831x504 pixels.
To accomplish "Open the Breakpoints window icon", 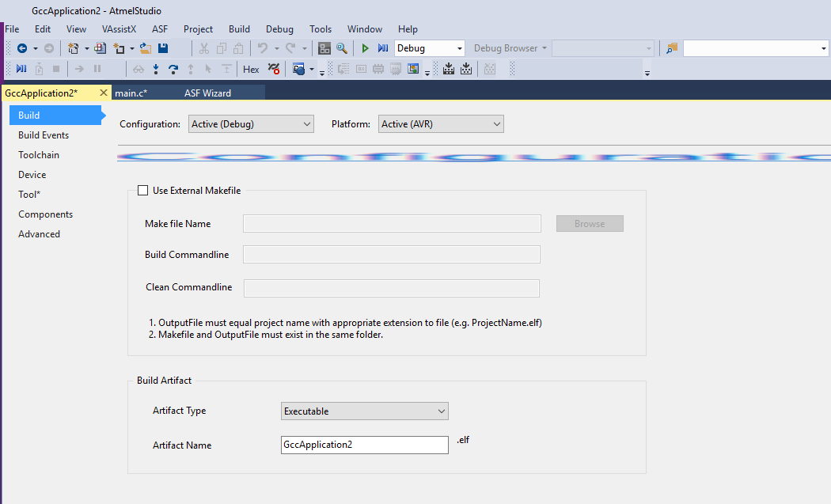I will pyautogui.click(x=299, y=69).
